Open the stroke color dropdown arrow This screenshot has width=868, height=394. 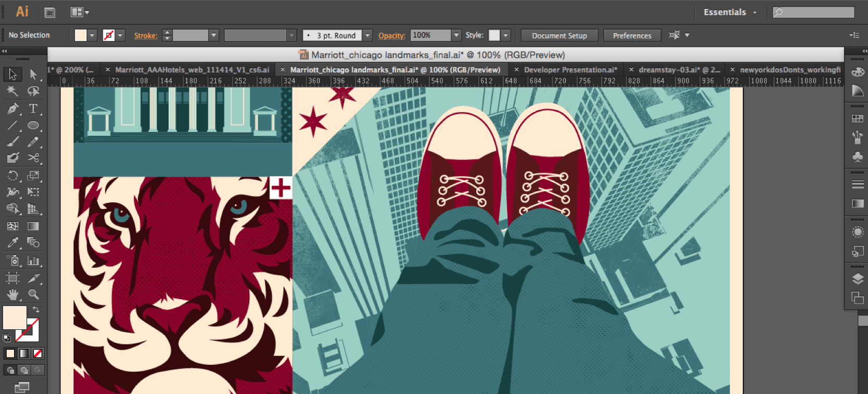[x=120, y=35]
